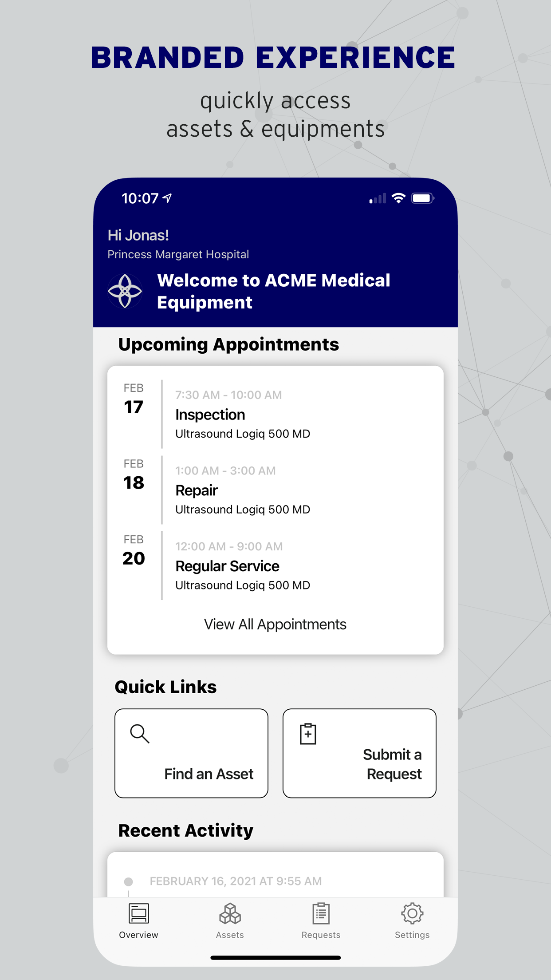
Task: Tap the ACME Medical Equipment logo
Action: coord(124,291)
